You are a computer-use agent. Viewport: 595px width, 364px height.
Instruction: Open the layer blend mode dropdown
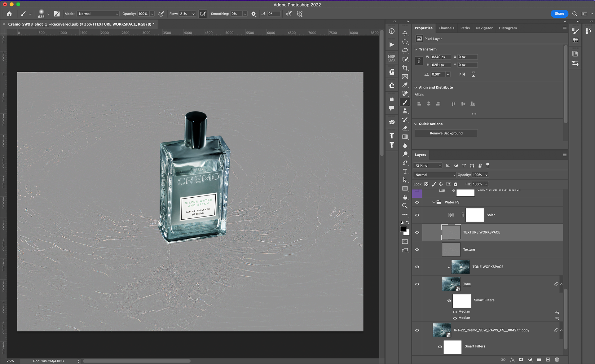(435, 175)
